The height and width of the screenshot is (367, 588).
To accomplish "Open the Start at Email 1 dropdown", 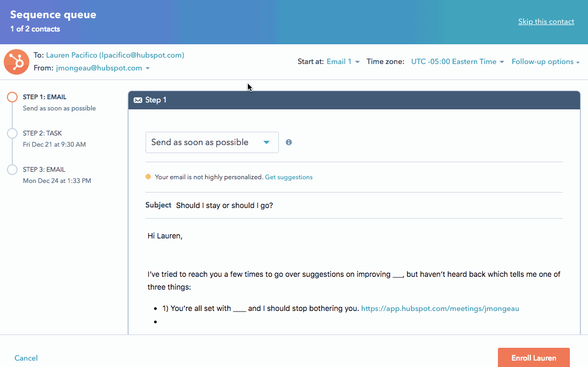I will tap(343, 61).
